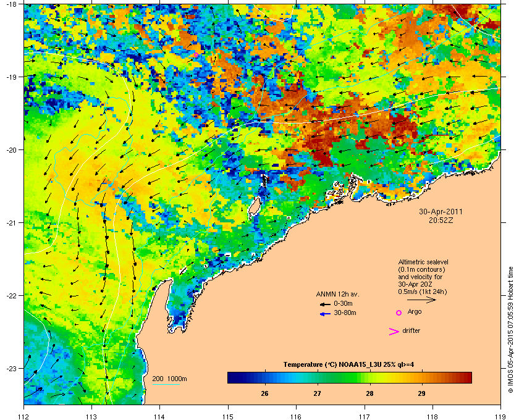Click the magenta Argo circle marker in the legend
Screen dimensions: 519x420
399,313
